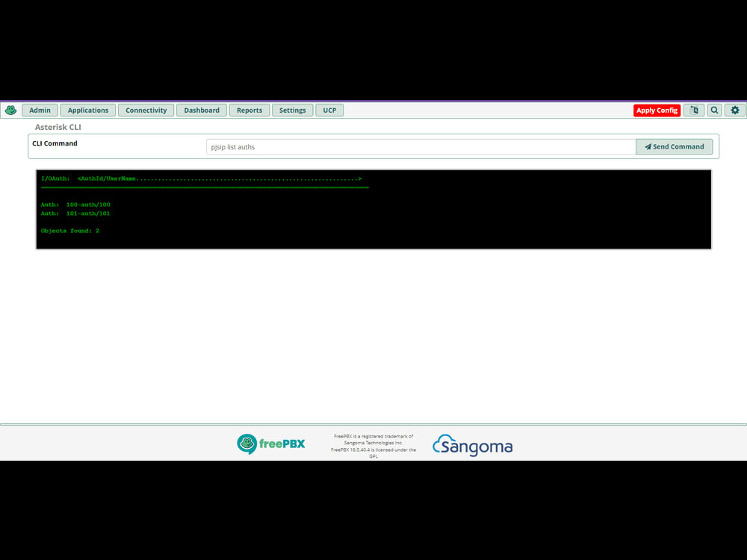Click the Auth: 100-auth/100 output line
The image size is (747, 560).
(75, 205)
